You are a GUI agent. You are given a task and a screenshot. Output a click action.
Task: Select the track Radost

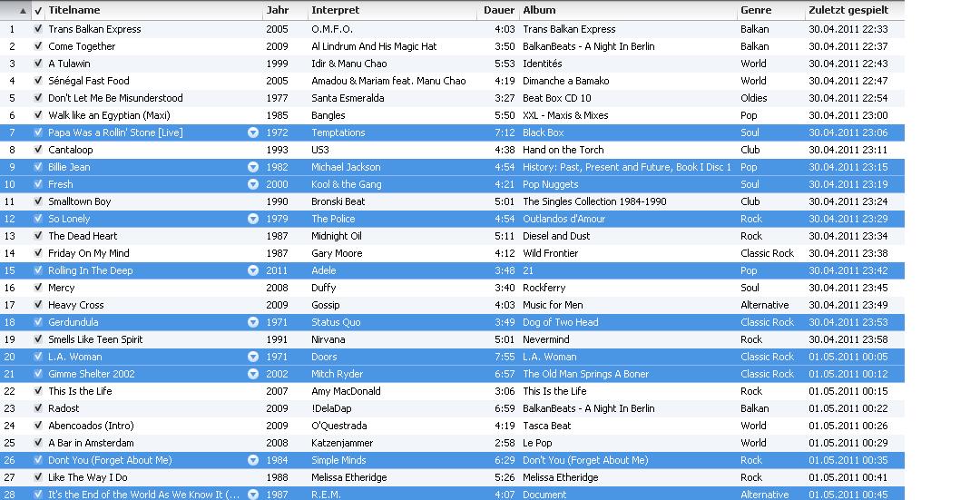[x=64, y=408]
